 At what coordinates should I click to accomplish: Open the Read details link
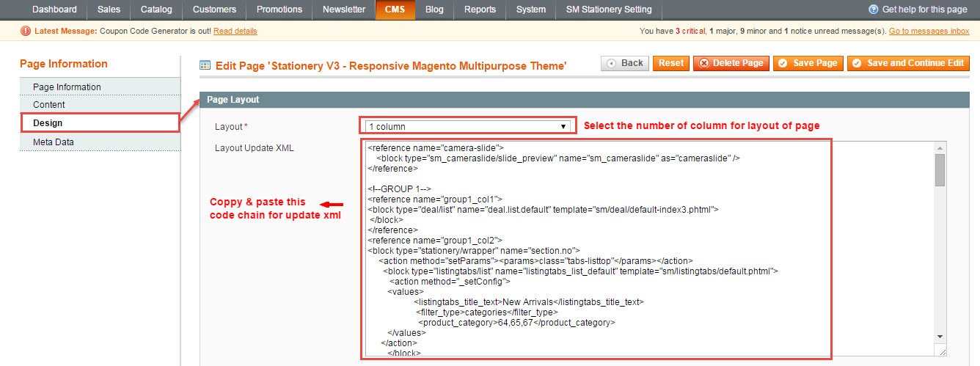(x=235, y=31)
